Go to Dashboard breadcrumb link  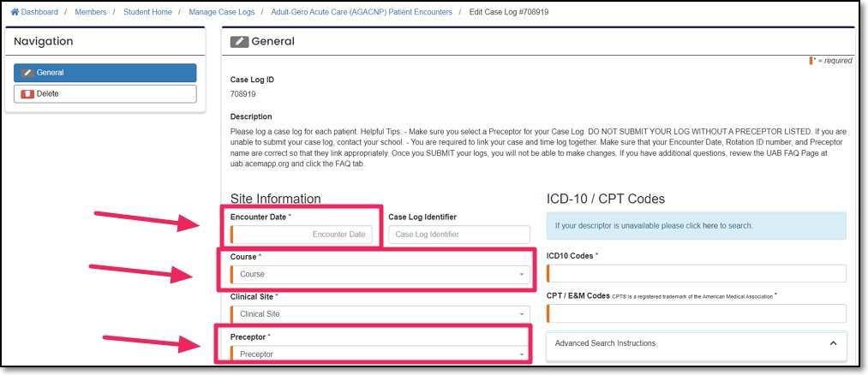pyautogui.click(x=39, y=12)
